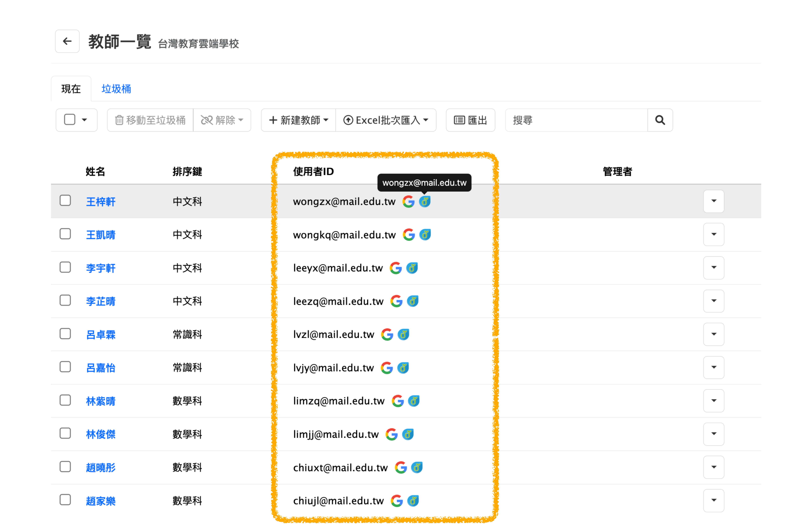Tick the checkbox for 趙家樂
The width and height of the screenshot is (812, 532).
click(x=65, y=500)
